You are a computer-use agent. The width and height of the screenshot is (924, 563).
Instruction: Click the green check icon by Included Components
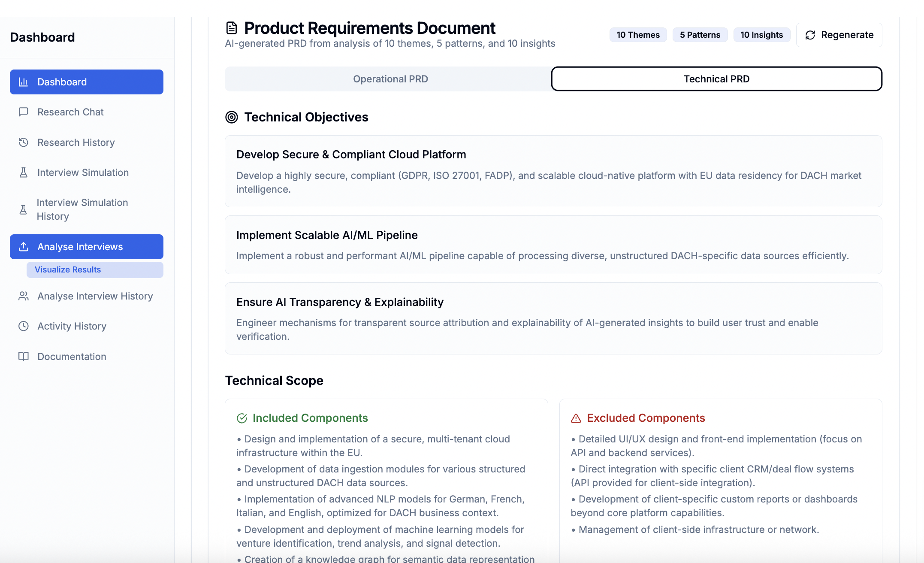coord(242,418)
